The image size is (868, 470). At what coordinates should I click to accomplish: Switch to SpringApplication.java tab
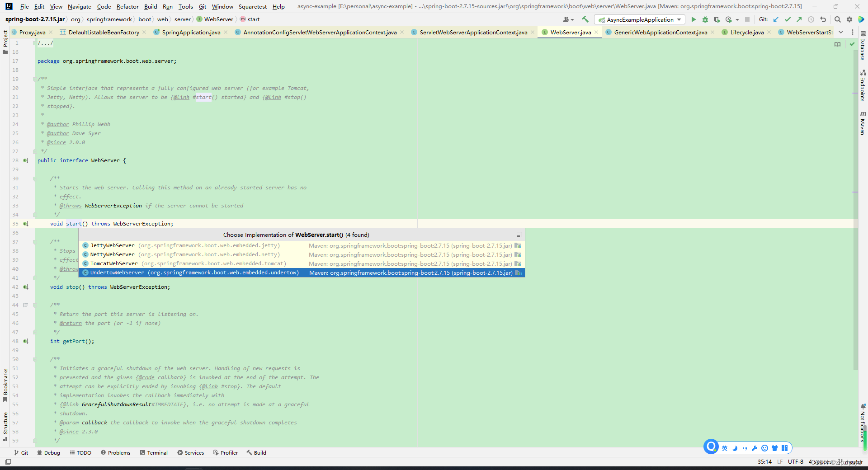tap(191, 32)
